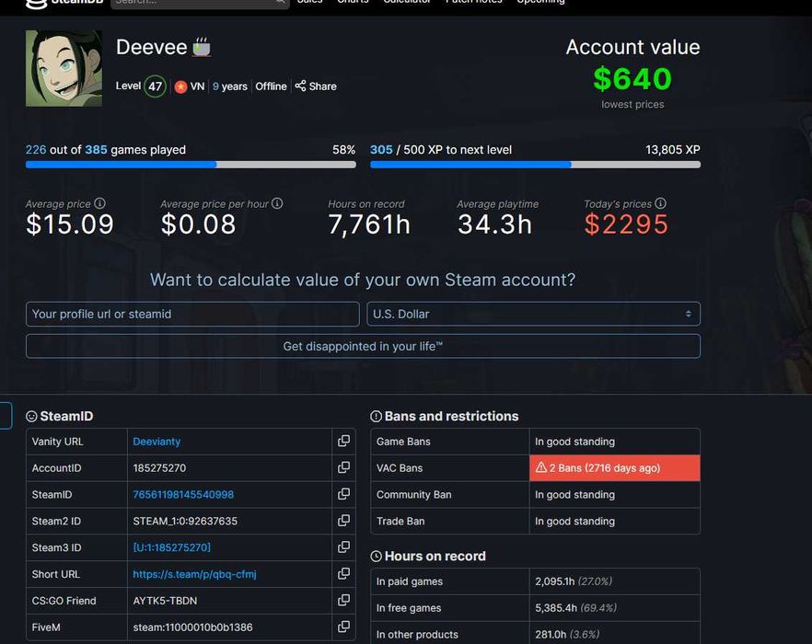Click the profile url or steamid field
The image size is (812, 644).
coord(192,314)
